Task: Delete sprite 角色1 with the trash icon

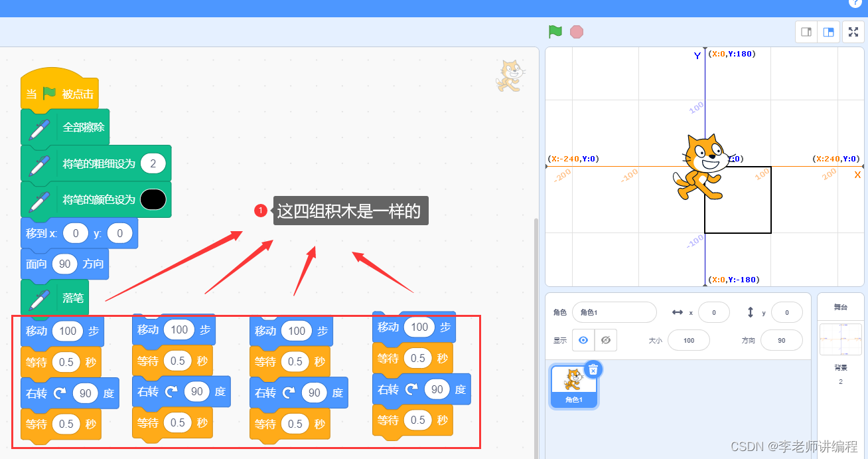Action: [593, 369]
